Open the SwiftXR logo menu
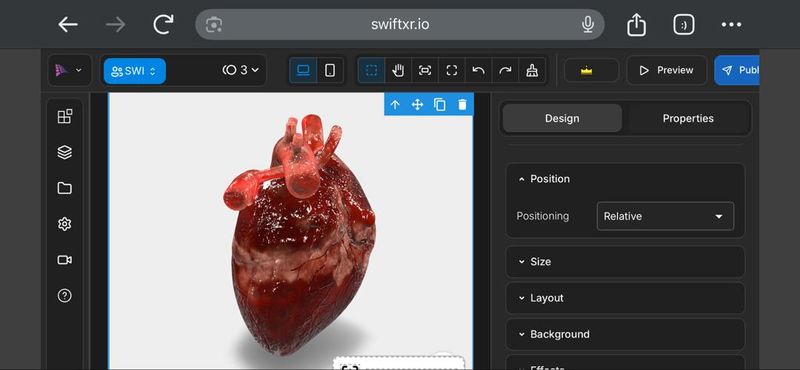This screenshot has height=370, width=800. (x=69, y=70)
